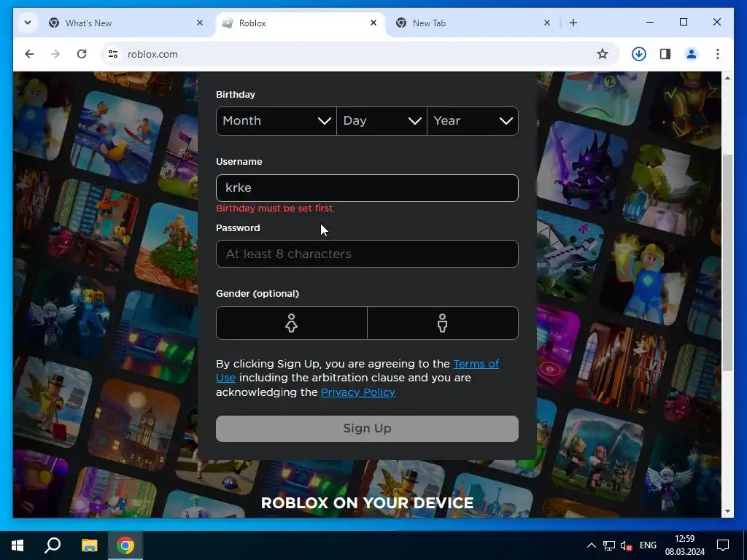Select the female gender option
Screen dimensions: 747x560
click(292, 323)
